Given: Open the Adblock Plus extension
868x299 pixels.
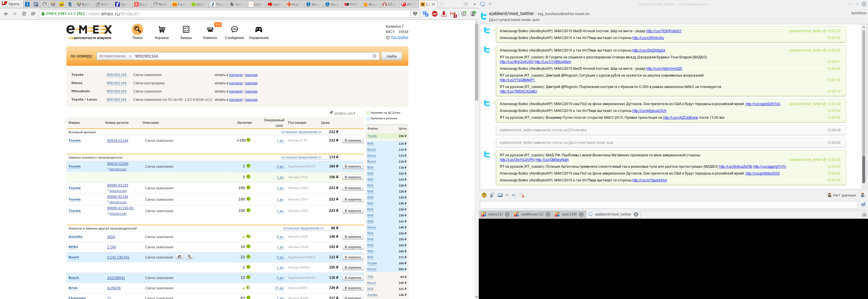Looking at the screenshot, I should point(435,14).
